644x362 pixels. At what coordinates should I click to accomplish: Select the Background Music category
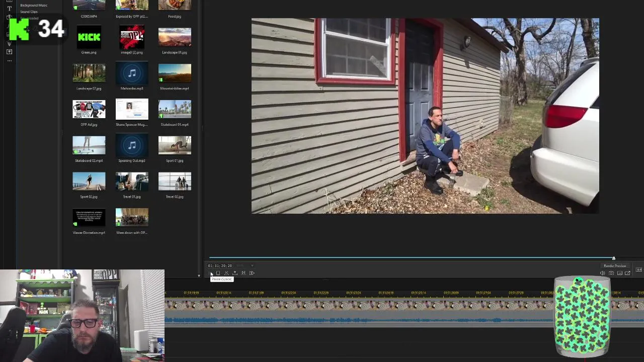coord(34,5)
